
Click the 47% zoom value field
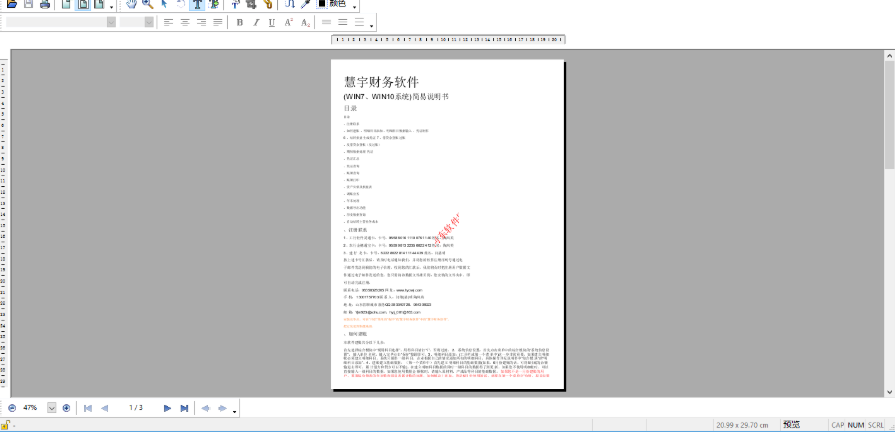[x=30, y=408]
